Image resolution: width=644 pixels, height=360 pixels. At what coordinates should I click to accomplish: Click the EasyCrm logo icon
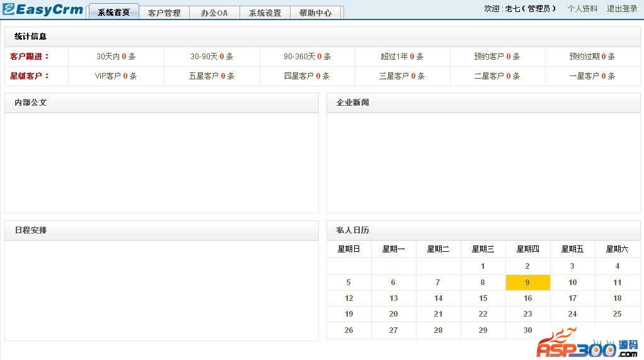click(x=9, y=9)
